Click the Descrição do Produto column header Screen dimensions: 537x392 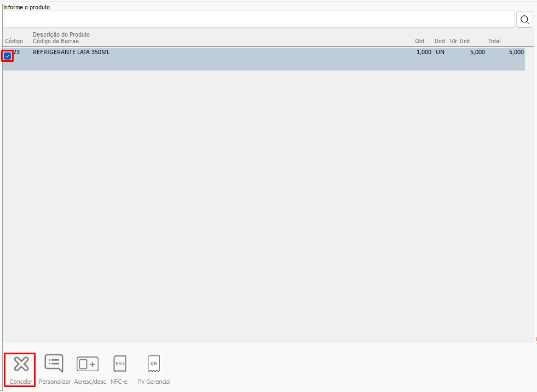(x=61, y=35)
